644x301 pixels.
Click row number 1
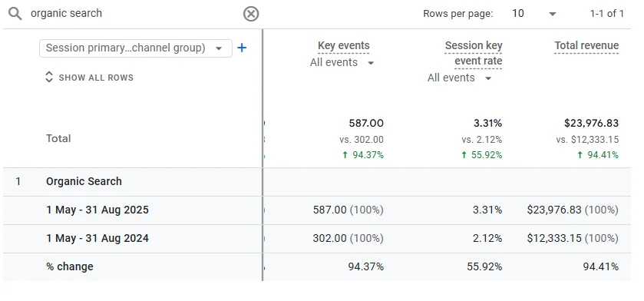click(18, 181)
